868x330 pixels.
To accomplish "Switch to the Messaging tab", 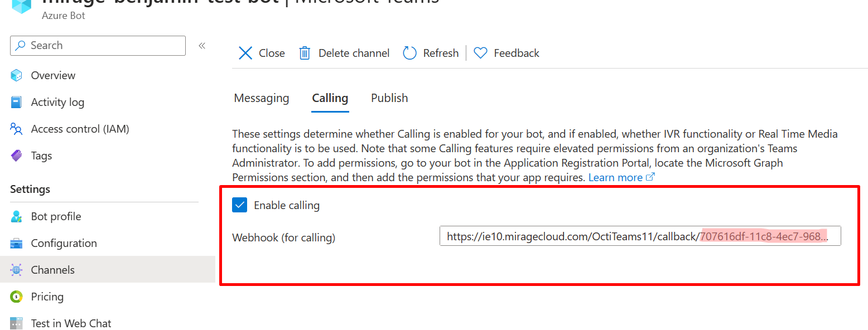I will pos(262,98).
